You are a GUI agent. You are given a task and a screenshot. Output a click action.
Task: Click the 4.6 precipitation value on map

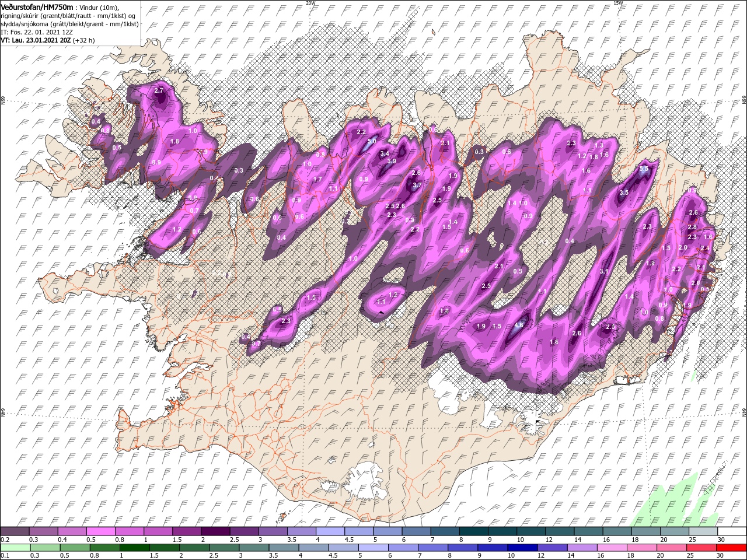point(519,325)
